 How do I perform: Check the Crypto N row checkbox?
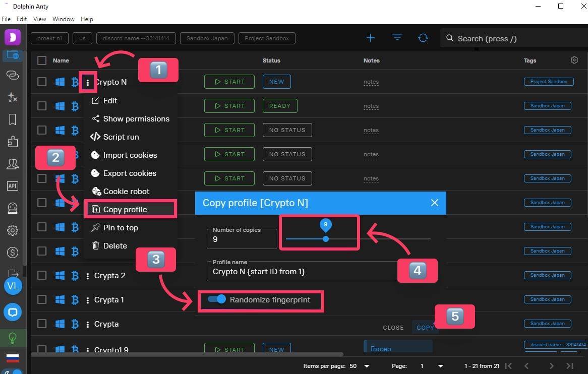point(42,82)
